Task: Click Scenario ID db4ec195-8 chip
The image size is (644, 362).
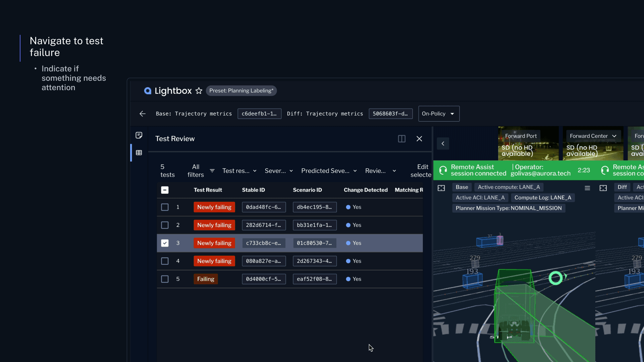Action: [x=315, y=207]
